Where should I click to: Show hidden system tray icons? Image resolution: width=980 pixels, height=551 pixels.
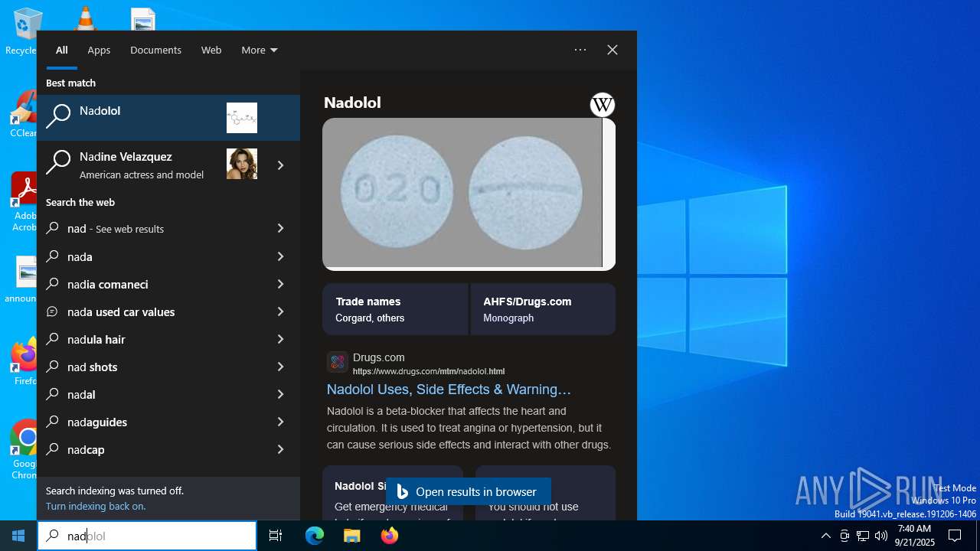(825, 536)
